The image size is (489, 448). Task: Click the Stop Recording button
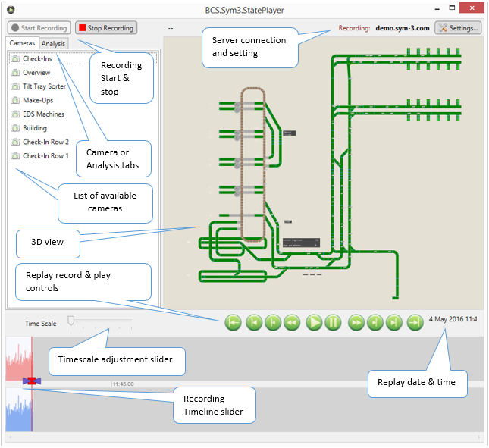pos(105,28)
